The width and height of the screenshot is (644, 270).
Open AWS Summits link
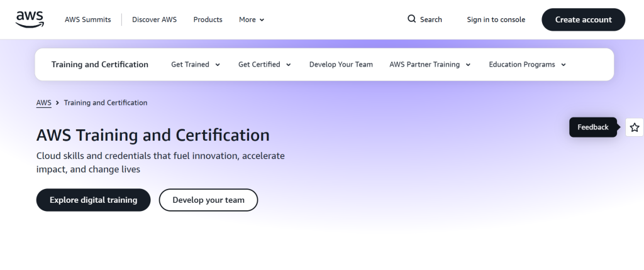pyautogui.click(x=87, y=19)
